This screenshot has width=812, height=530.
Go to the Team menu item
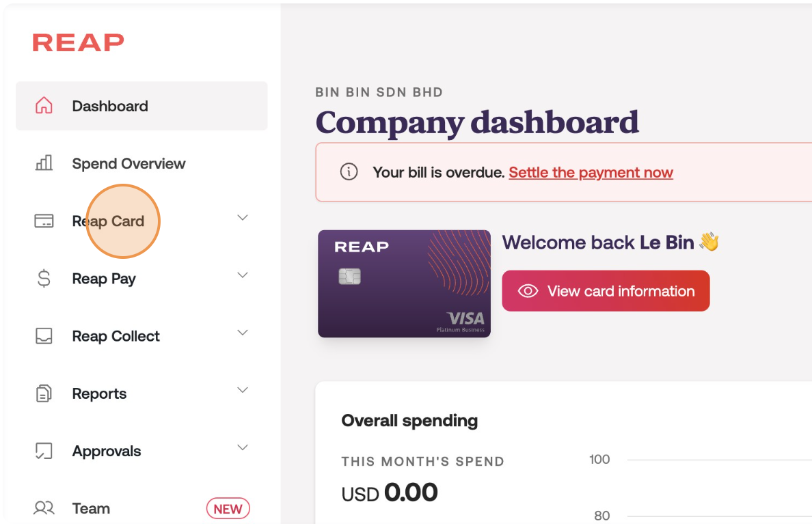[x=91, y=509]
